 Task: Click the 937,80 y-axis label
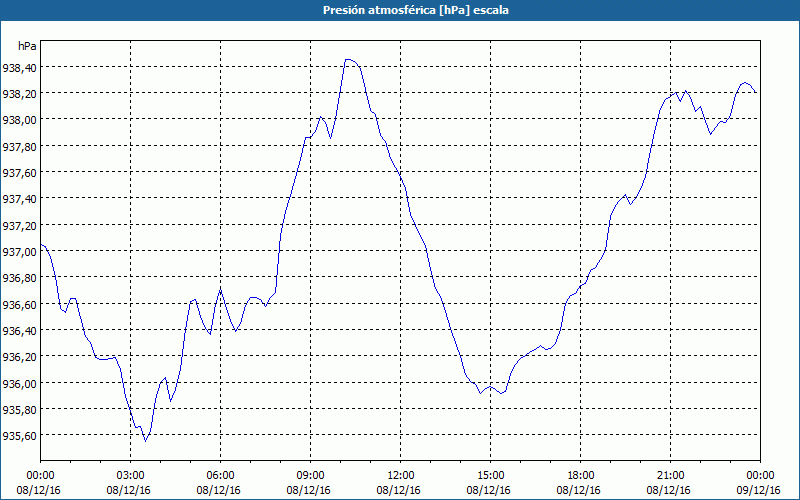pos(20,146)
